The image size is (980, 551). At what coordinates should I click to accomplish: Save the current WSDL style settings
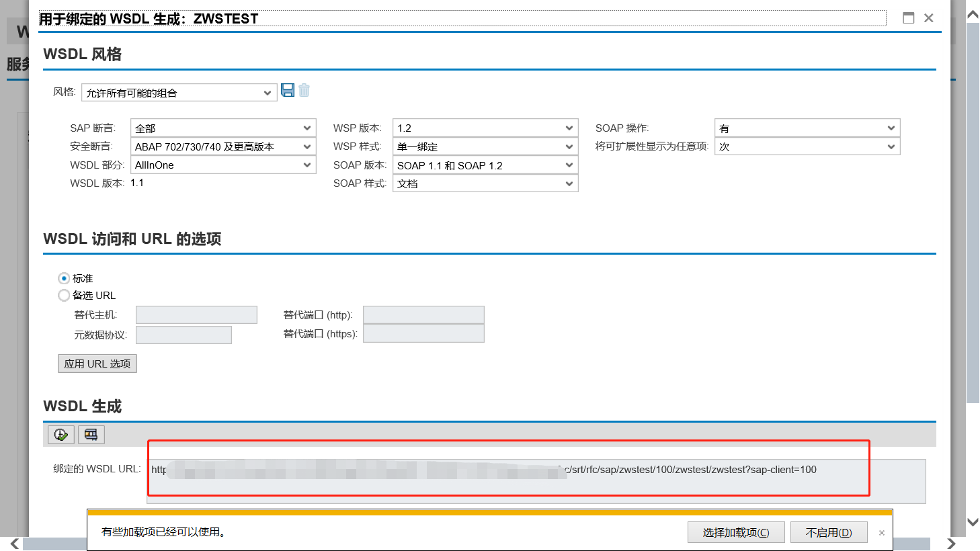[x=288, y=89]
